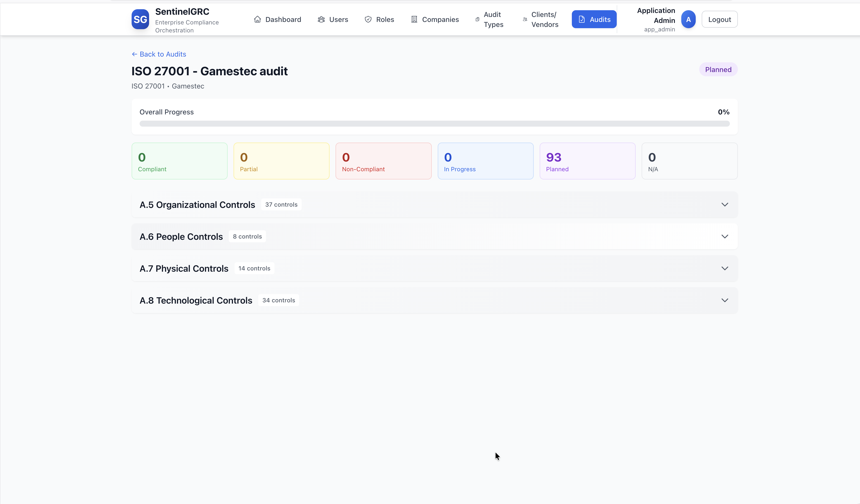This screenshot has width=860, height=504.
Task: Click the In Progress count card
Action: pos(485,161)
